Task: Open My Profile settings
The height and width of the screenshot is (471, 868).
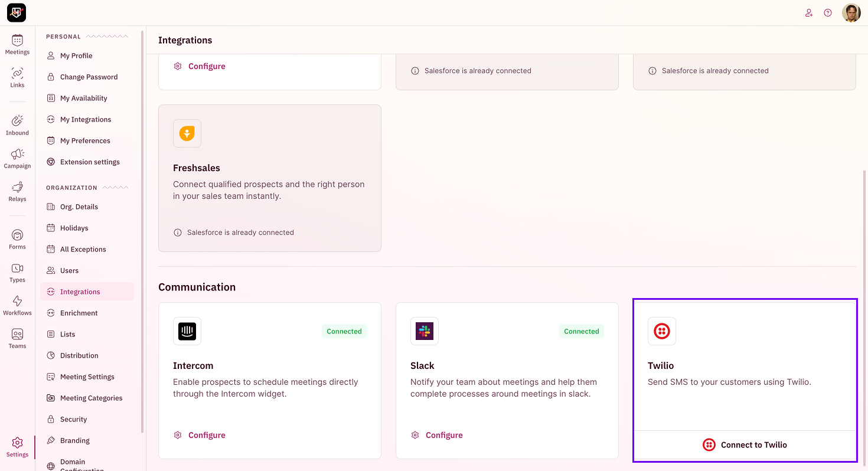Action: tap(87, 55)
